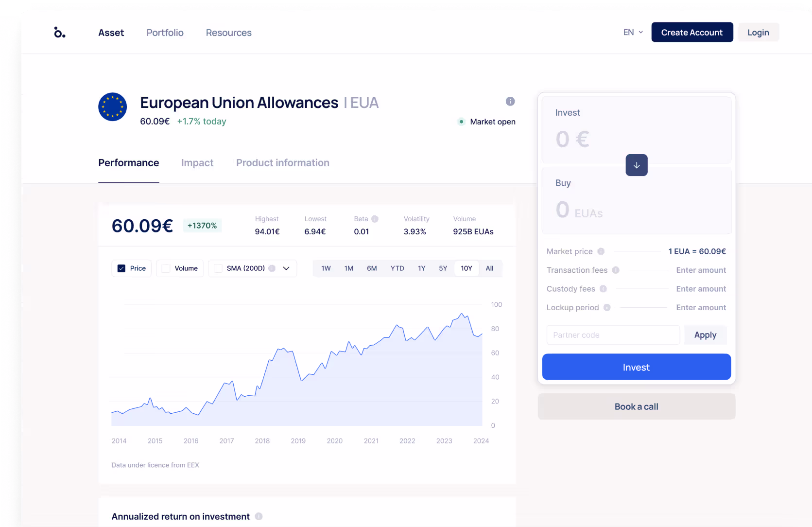
Task: Click the Buy 0 EUAs field
Action: pyautogui.click(x=636, y=201)
